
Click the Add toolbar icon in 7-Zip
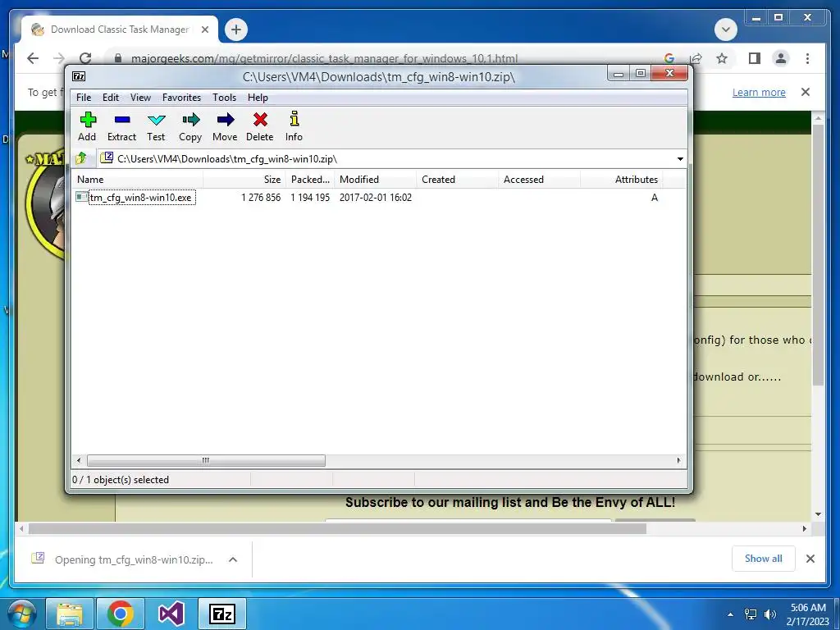click(x=87, y=126)
